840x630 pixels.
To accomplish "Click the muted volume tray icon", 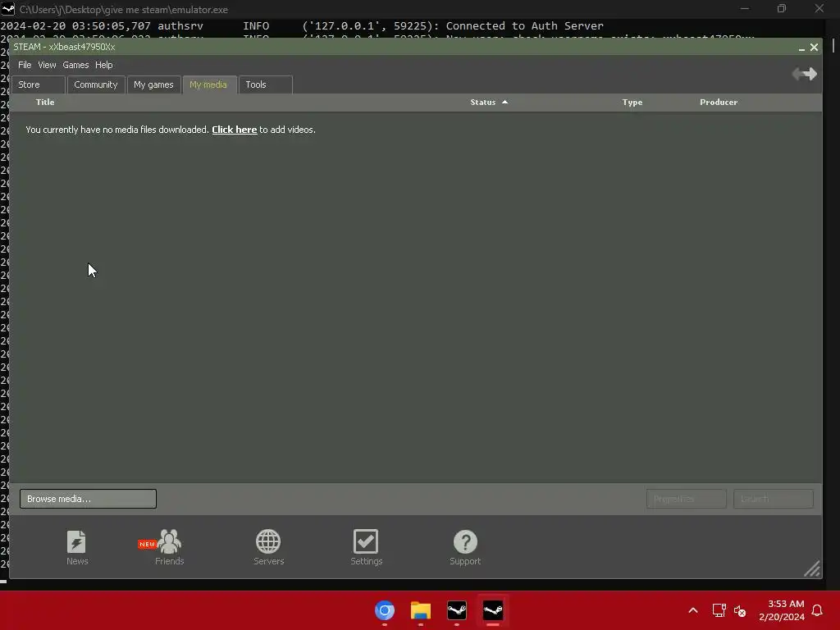I will click(740, 610).
